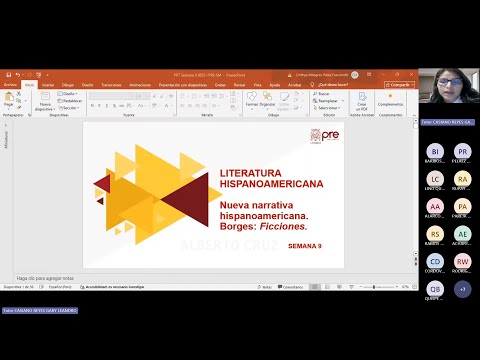
Task: Open the Seleccionar dropdown
Action: click(x=327, y=108)
